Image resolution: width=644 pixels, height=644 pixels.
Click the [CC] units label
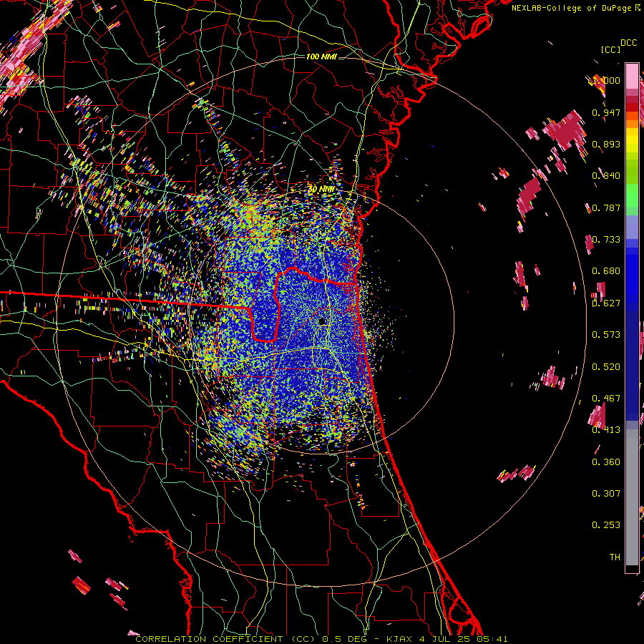611,49
